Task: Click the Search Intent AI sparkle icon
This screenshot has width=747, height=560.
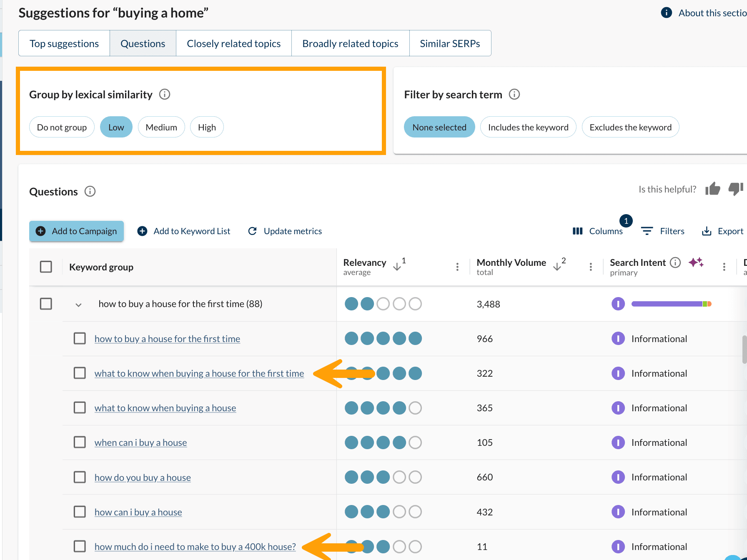Action: pos(696,262)
